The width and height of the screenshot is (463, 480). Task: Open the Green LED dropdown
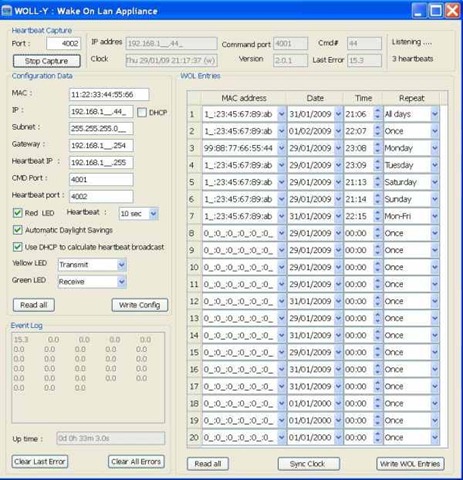click(122, 282)
